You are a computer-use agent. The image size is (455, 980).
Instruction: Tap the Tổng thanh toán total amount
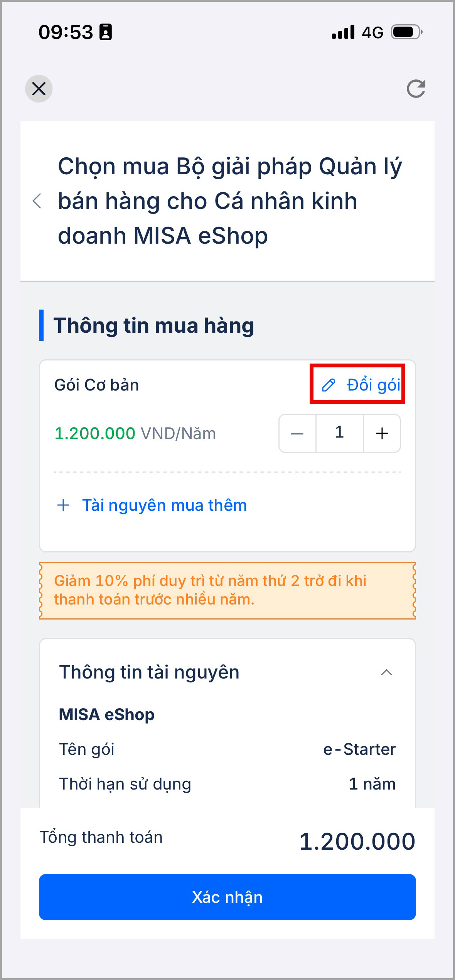[357, 841]
